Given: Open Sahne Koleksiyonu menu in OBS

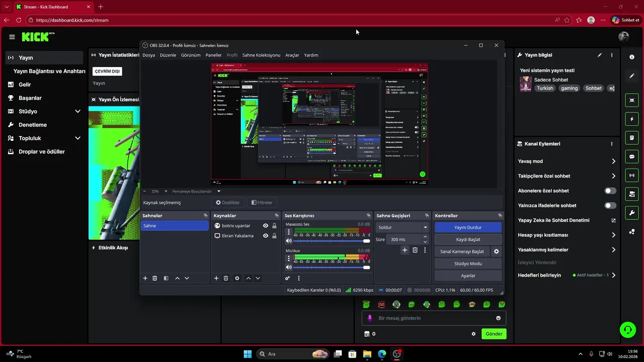Looking at the screenshot, I should 261,55.
